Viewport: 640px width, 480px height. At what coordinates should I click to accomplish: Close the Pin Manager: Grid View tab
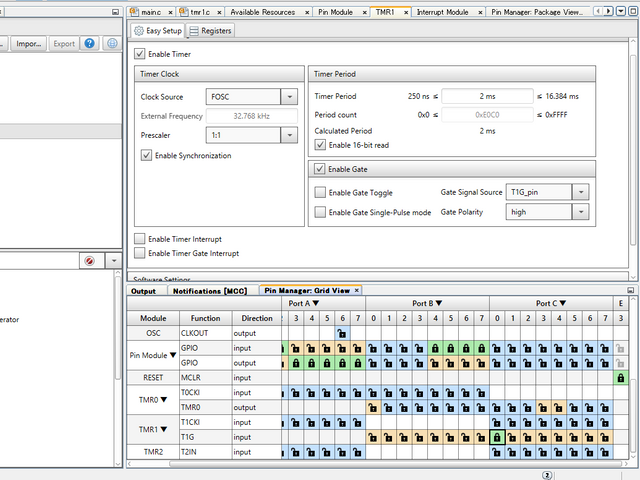(357, 290)
